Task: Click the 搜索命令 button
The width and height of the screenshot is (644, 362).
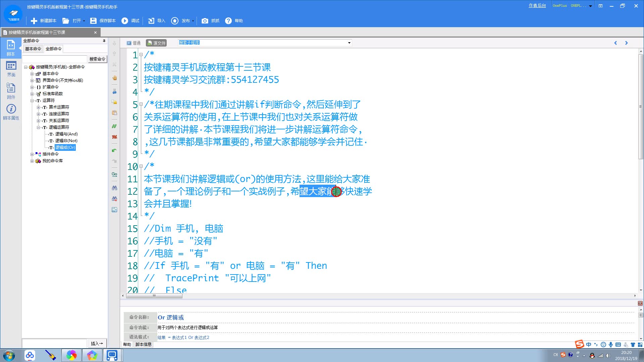Action: point(97,59)
